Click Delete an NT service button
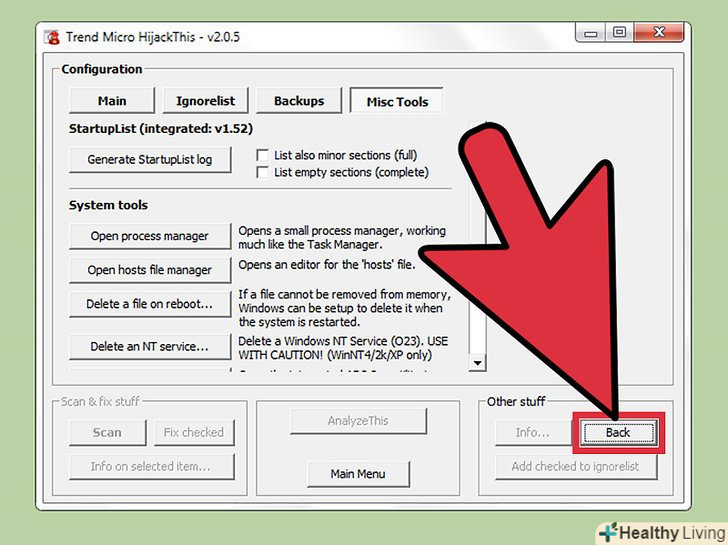This screenshot has width=728, height=545. 150,346
